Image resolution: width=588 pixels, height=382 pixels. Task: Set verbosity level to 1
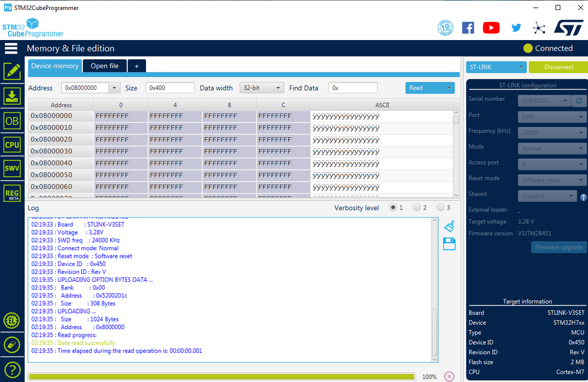[393, 207]
